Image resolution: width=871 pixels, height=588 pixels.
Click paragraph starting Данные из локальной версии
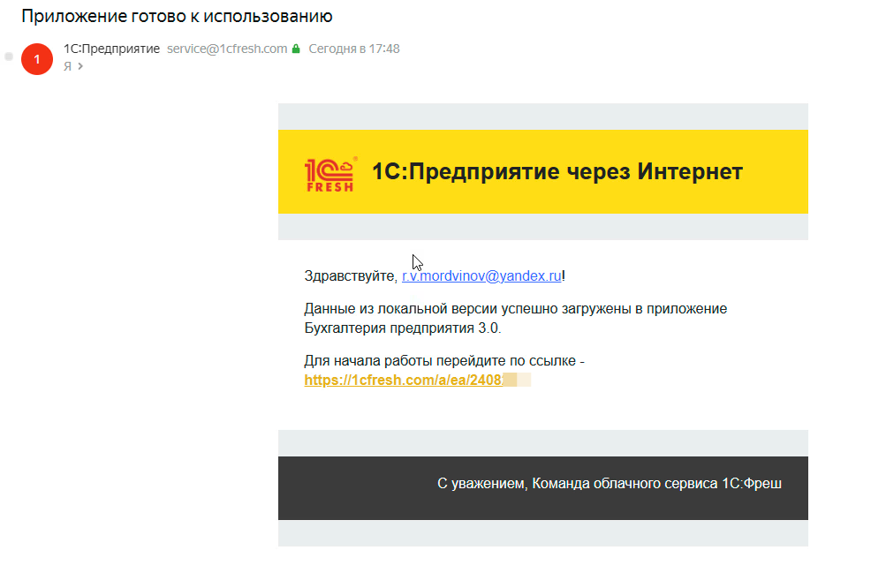pos(516,318)
